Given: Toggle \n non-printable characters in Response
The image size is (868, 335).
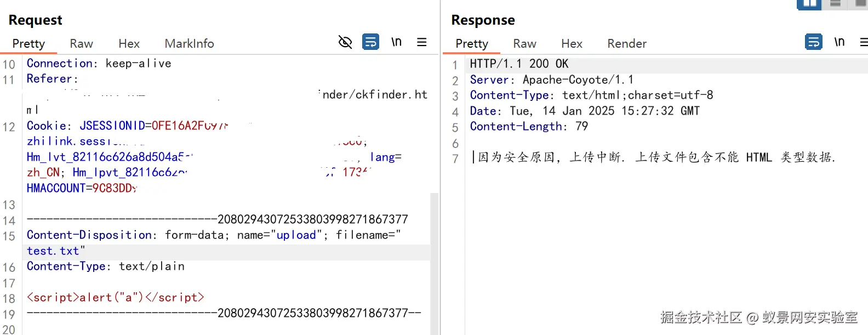Looking at the screenshot, I should coord(839,42).
